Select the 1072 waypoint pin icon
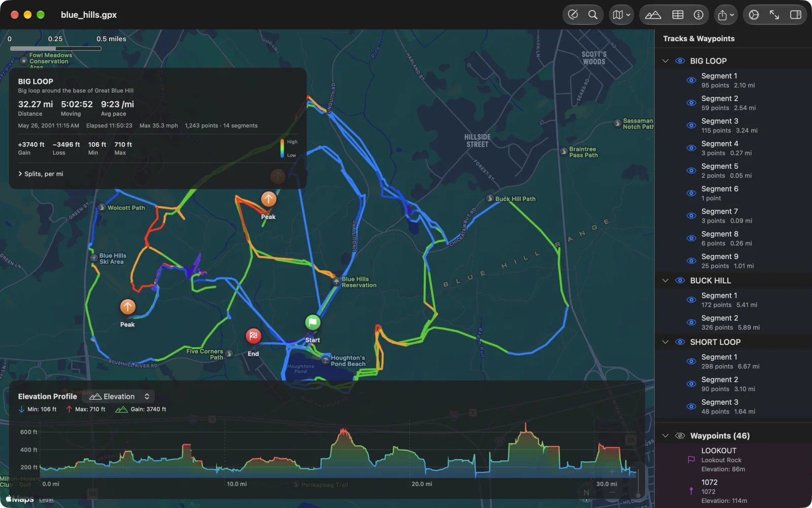This screenshot has width=812, height=508. pos(691,491)
